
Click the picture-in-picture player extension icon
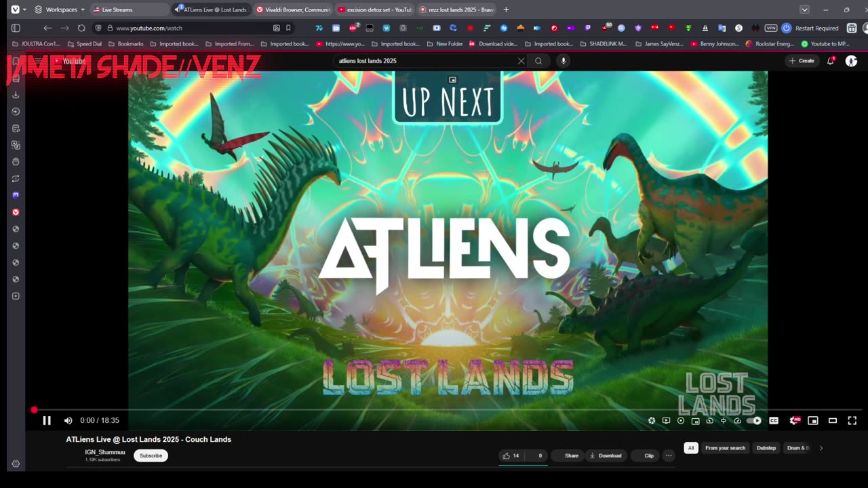[x=695, y=420]
